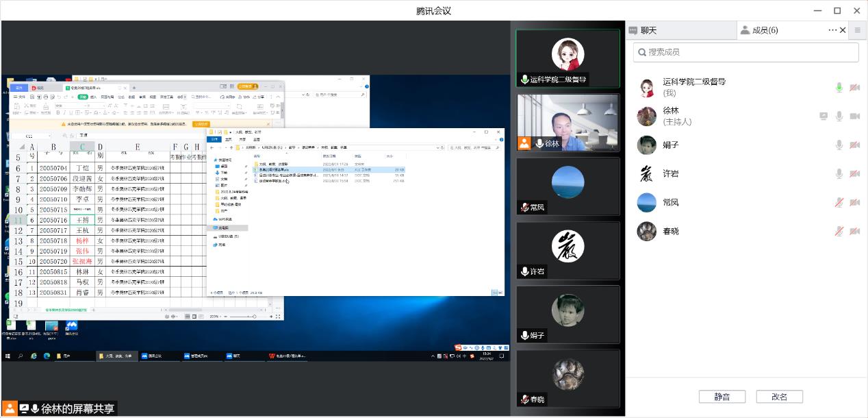
Task: Click 徐林's avatar in the member list
Action: click(646, 116)
